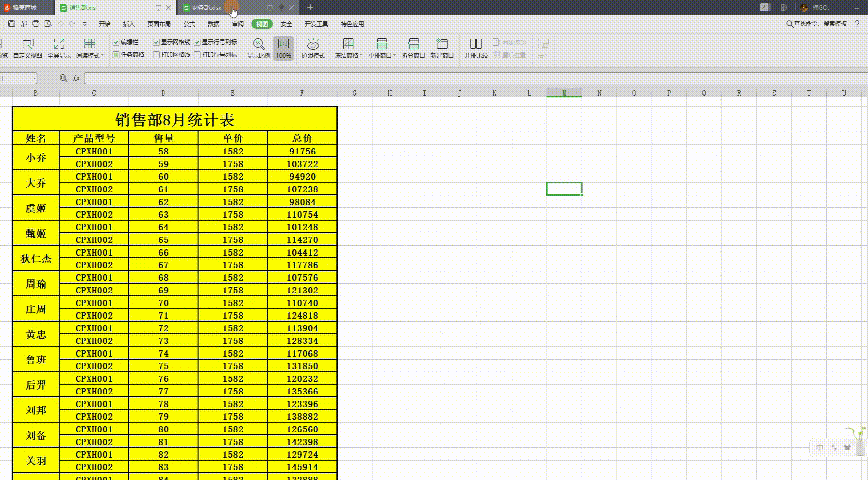Click the zoom lookup icon beside fx

[x=63, y=78]
